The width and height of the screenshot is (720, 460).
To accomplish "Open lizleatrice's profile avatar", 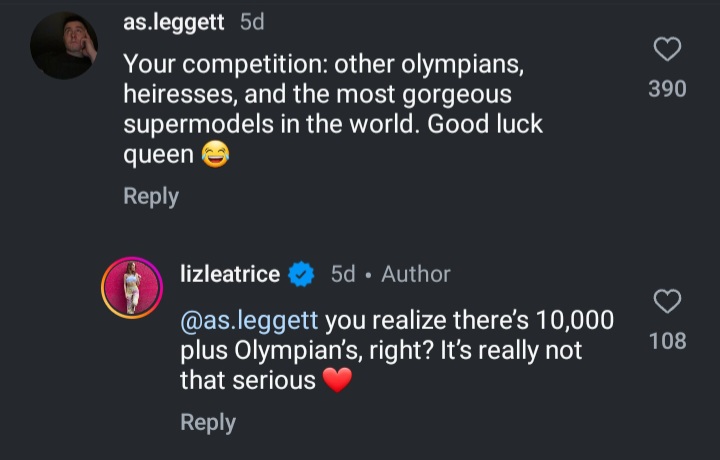I will (x=132, y=287).
